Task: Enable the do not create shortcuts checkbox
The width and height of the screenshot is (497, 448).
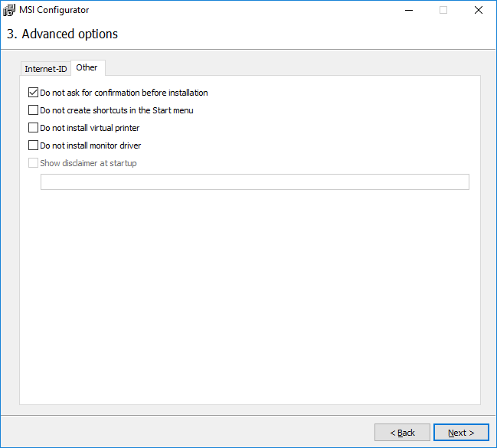Action: pos(33,110)
